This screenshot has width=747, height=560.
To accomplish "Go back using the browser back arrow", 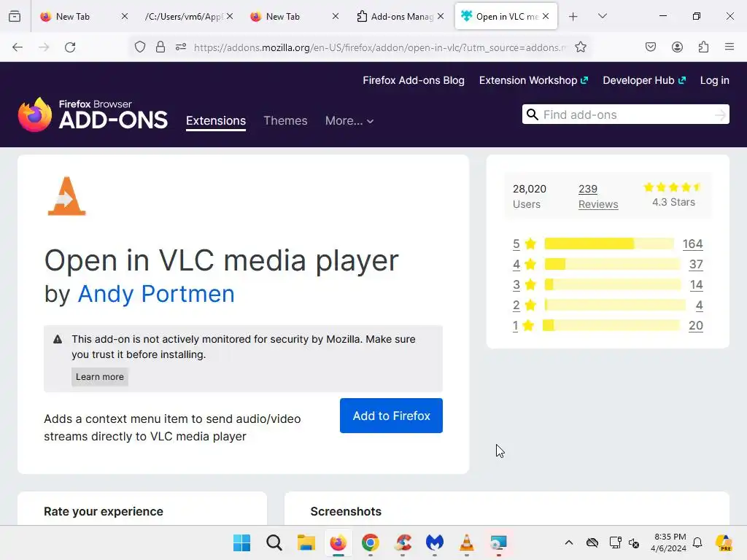I will (18, 47).
